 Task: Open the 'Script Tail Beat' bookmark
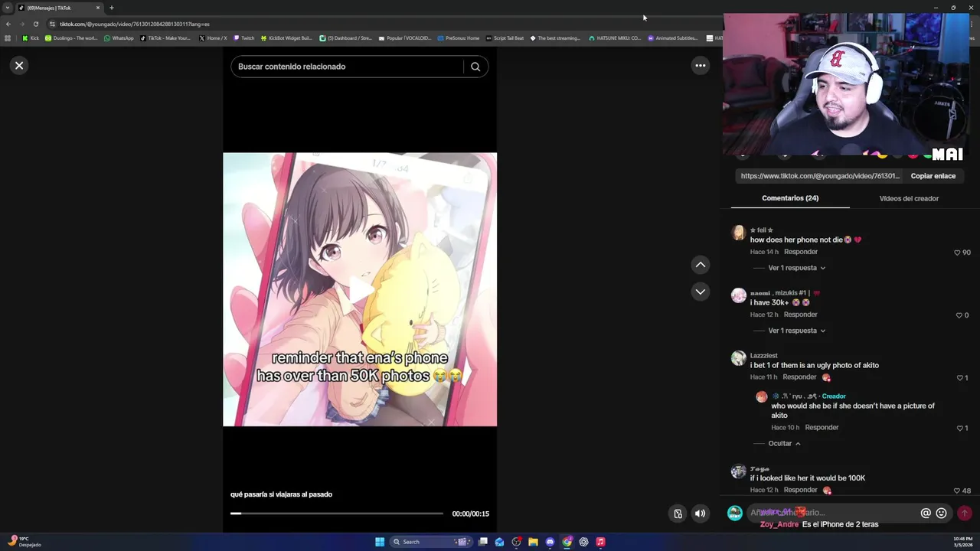(x=505, y=38)
